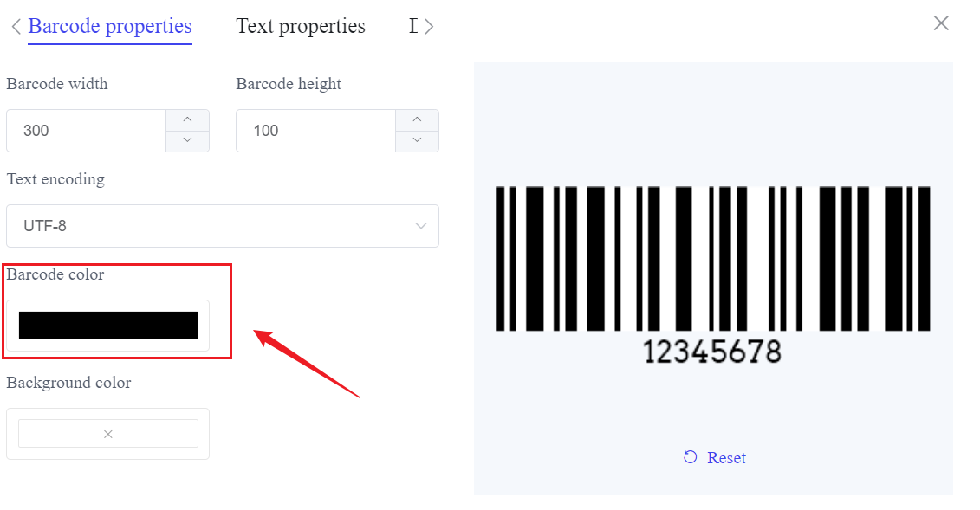Image resolution: width=980 pixels, height=510 pixels.
Task: Expand the encoding list via chevron arrow
Action: coord(421,226)
